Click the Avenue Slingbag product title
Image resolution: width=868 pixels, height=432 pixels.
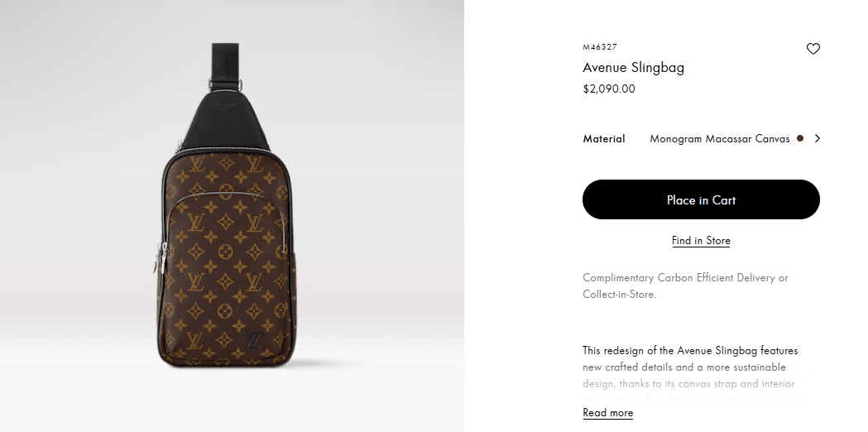pyautogui.click(x=633, y=68)
